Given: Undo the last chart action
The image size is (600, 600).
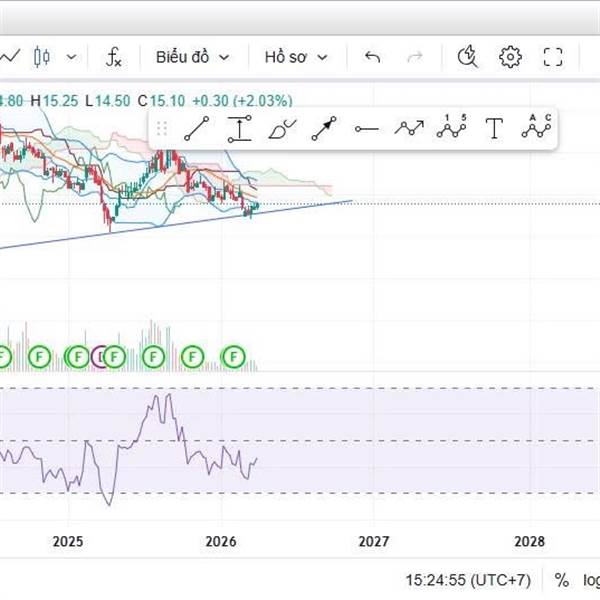Looking at the screenshot, I should pyautogui.click(x=372, y=57).
